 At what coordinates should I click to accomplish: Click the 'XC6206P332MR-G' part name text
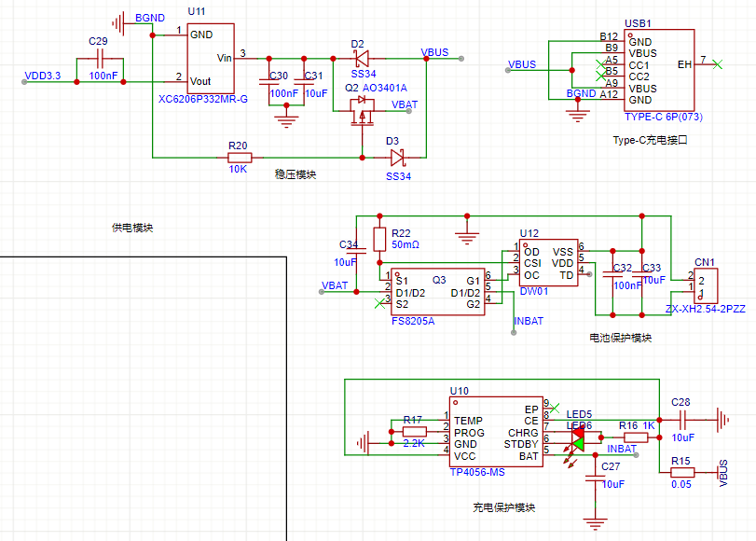(203, 99)
